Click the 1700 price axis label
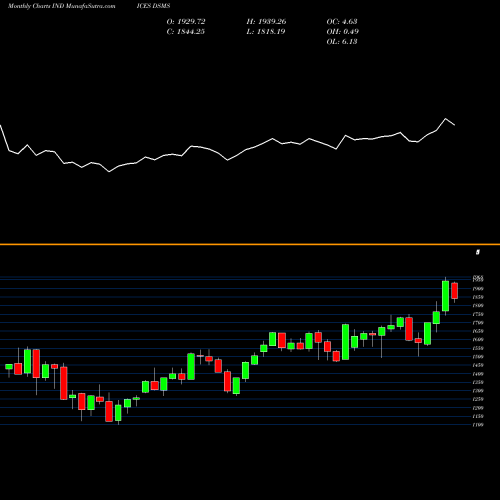The height and width of the screenshot is (500, 500). pos(478,323)
